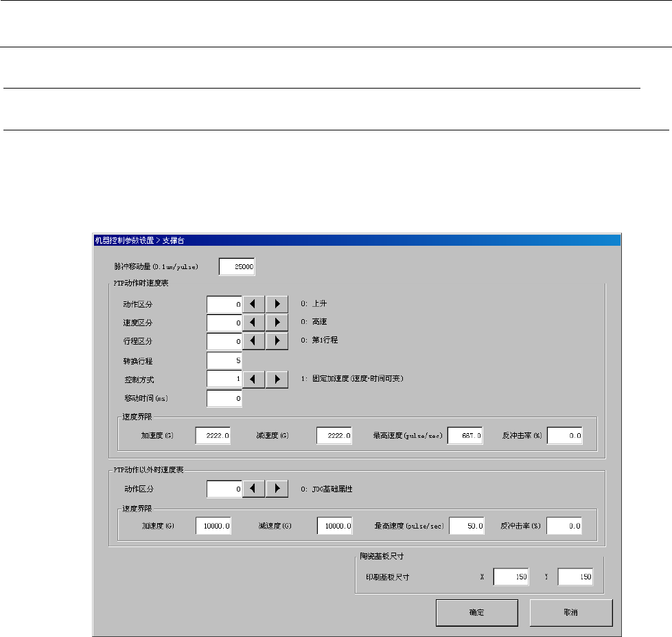This screenshot has height=637, width=672.
Task: Click 减速度 (G) field showing 10000.0
Action: tap(335, 526)
